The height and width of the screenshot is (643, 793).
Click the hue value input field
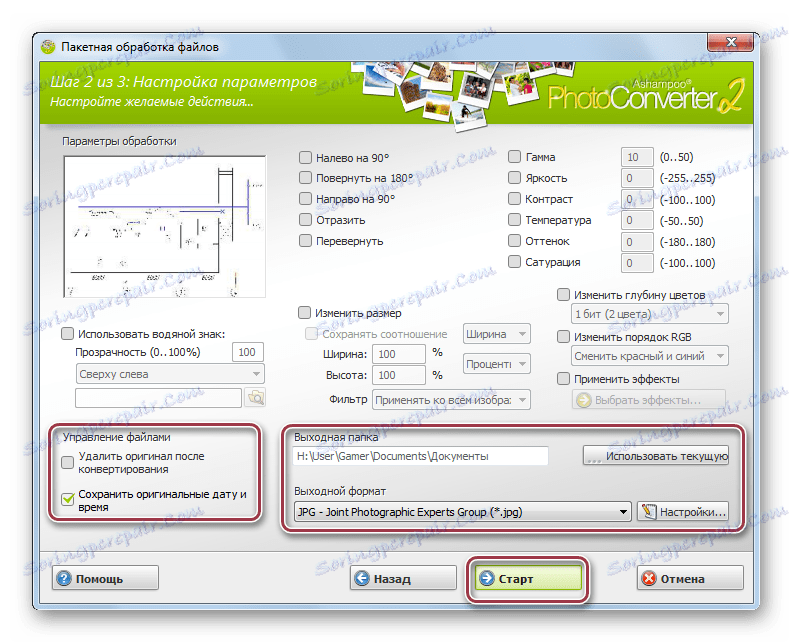(637, 242)
